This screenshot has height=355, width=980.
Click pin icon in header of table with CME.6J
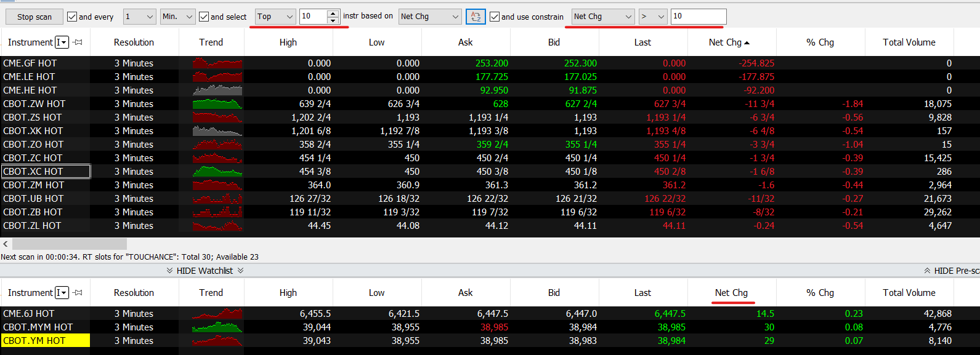(78, 293)
